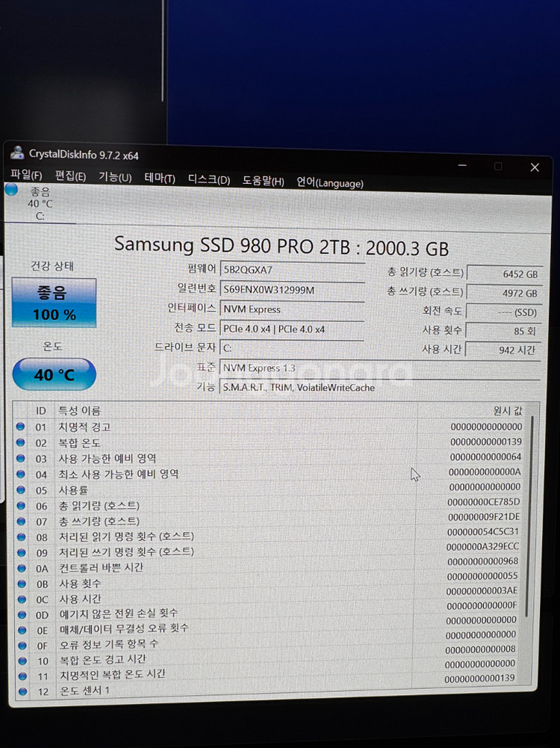Click the transfer mode field PCIe 4.0 x4
Screen dimensions: 560x748
292,329
